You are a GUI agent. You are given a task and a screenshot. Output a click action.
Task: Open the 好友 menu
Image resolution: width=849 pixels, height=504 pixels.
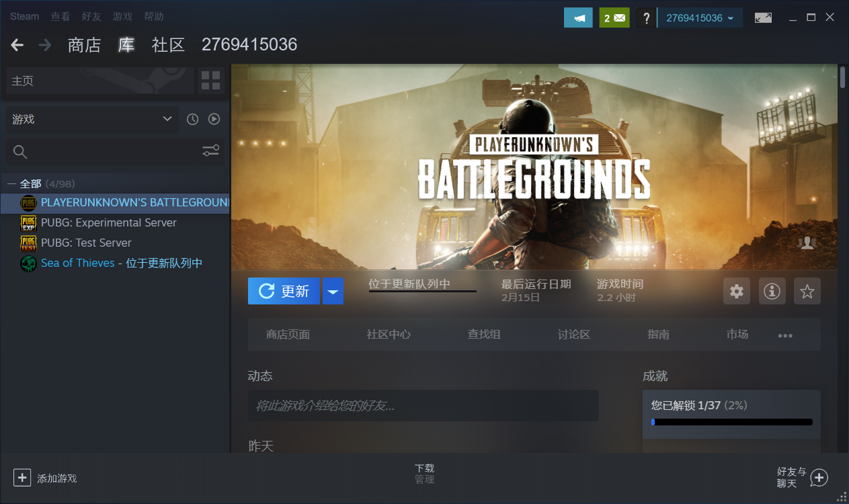click(x=91, y=16)
